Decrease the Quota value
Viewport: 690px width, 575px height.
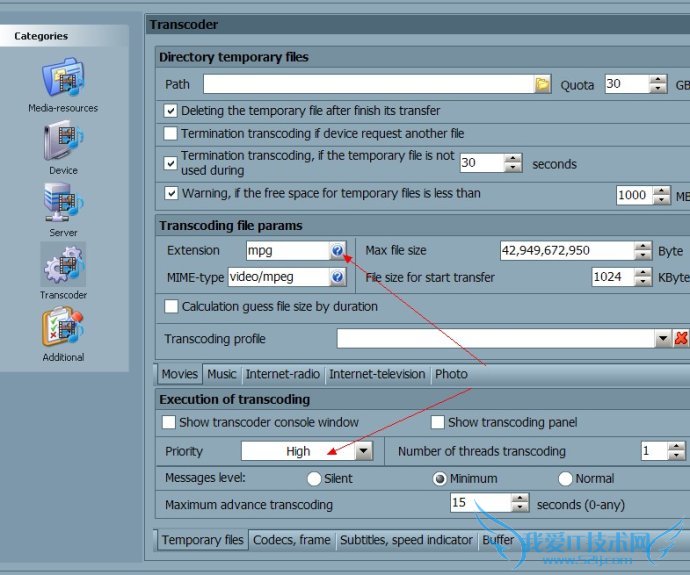coord(658,88)
